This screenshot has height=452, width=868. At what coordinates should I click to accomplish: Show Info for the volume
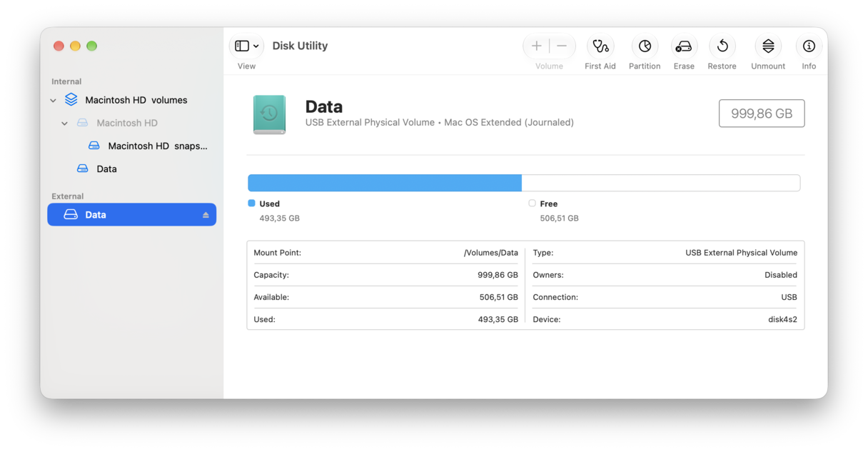(x=809, y=46)
